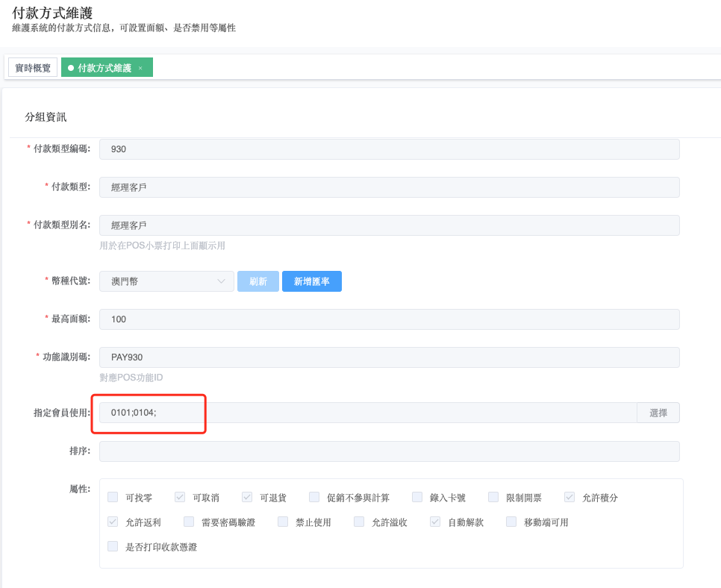The width and height of the screenshot is (721, 588).
Task: Uncheck the 可取消 checkbox
Action: pyautogui.click(x=180, y=496)
